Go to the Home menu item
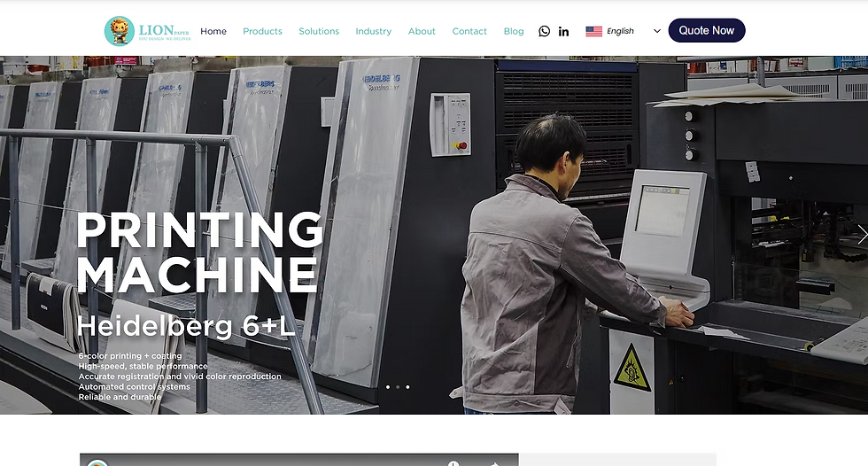 pos(213,31)
